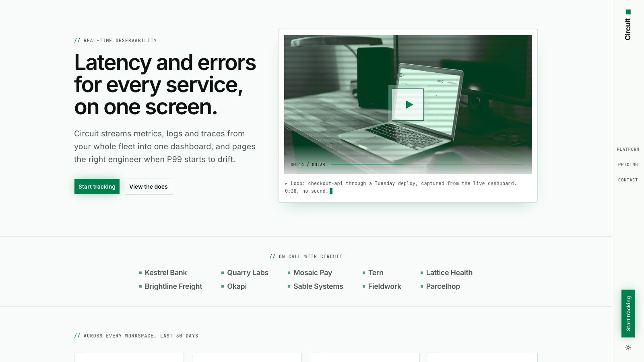Seek the video progress bar

click(x=428, y=165)
